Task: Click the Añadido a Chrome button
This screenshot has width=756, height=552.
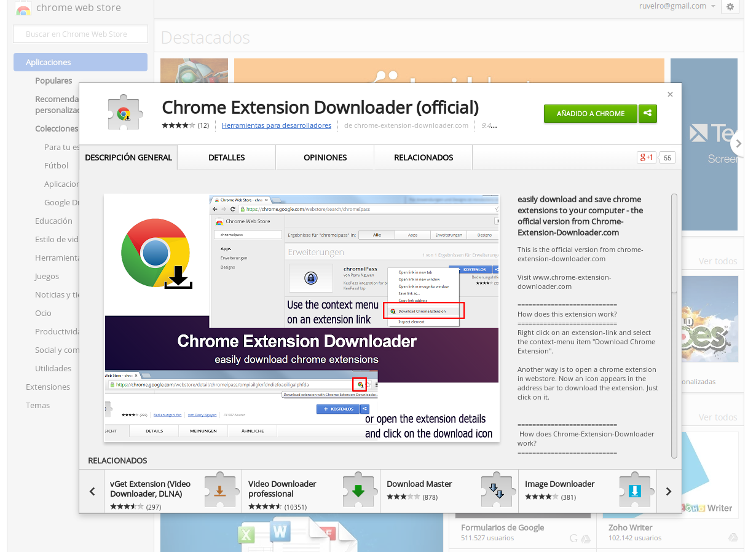Action: point(591,114)
